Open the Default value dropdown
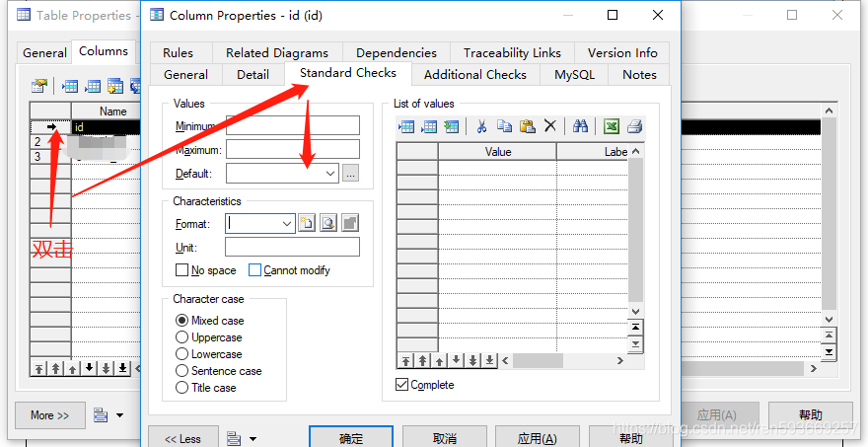 330,174
